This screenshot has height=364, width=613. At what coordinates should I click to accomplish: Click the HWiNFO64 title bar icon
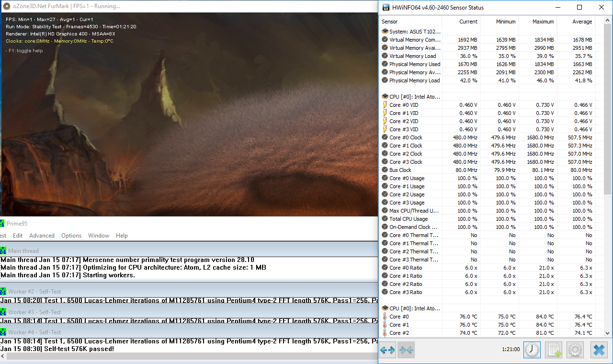[385, 7]
